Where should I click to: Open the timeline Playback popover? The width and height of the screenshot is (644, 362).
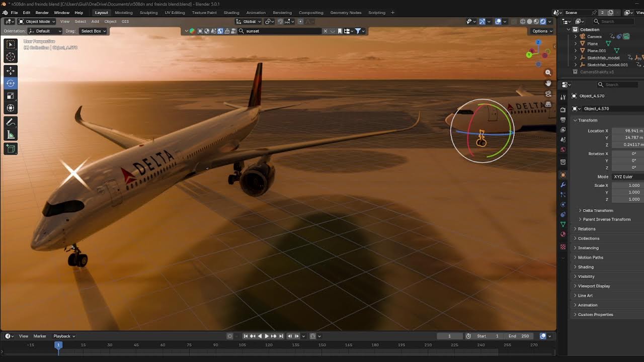click(64, 336)
